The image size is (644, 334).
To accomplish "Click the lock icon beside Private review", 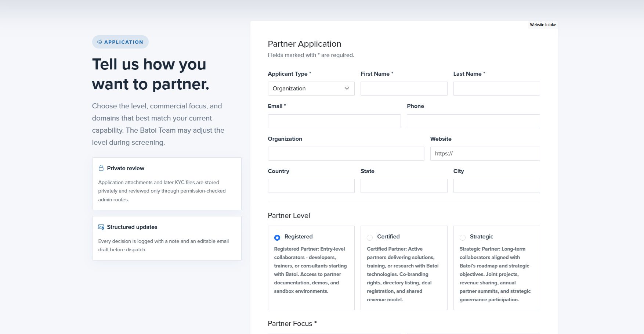I will point(101,168).
